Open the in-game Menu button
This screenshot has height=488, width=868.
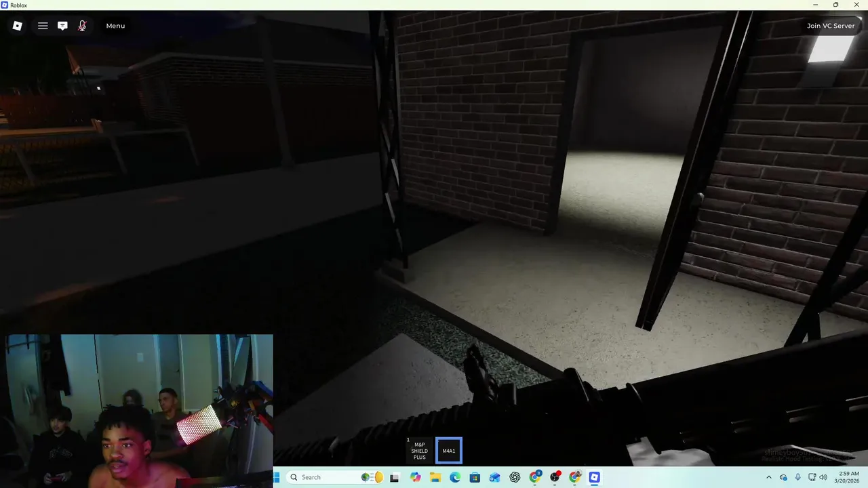click(x=115, y=26)
